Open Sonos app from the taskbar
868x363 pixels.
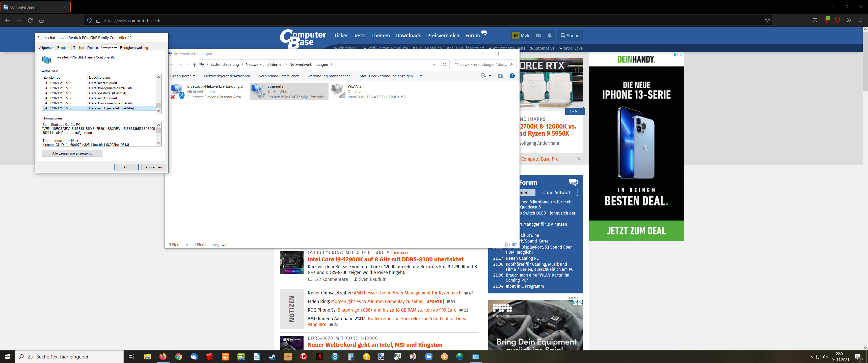coord(288,357)
